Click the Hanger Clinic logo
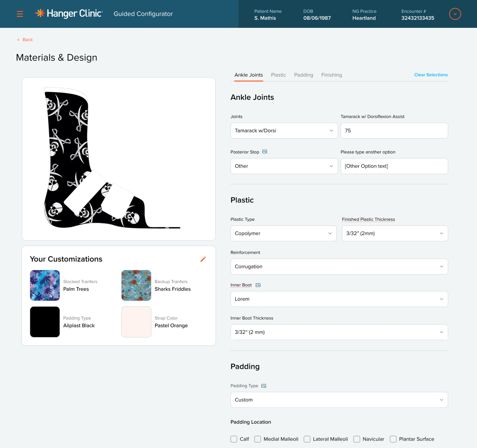Screen dimensions: 477x448 (69, 14)
